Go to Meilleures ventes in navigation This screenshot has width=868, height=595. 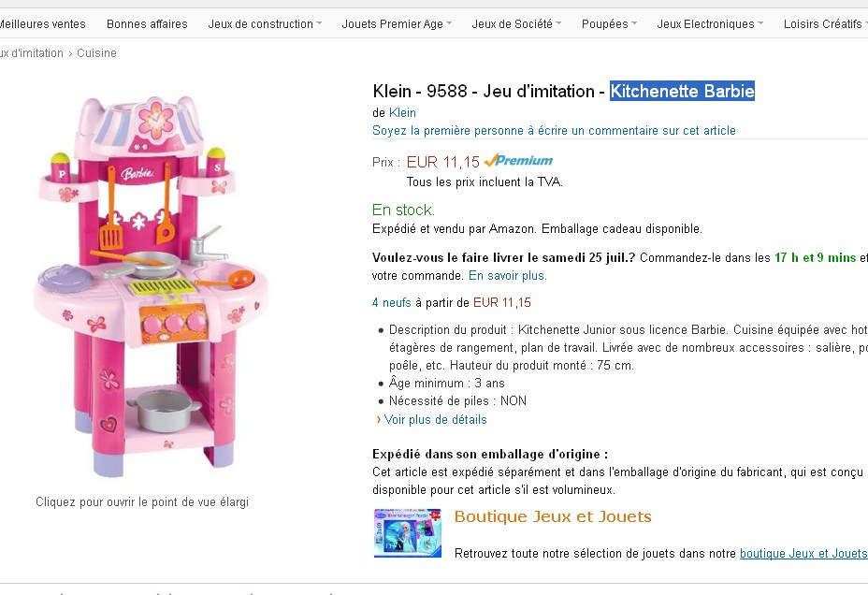[x=43, y=24]
